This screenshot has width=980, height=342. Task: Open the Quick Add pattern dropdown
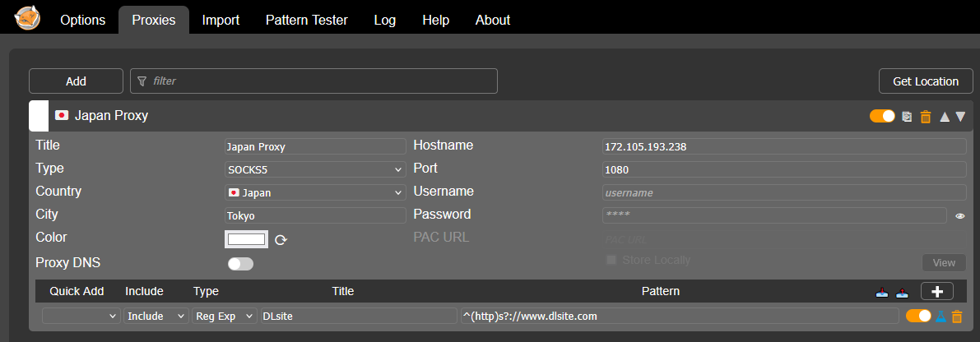81,316
